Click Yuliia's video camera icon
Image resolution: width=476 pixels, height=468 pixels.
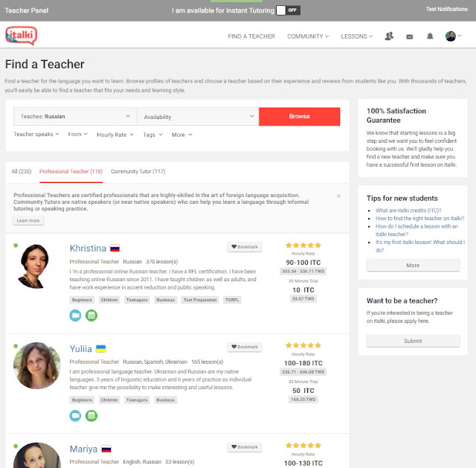[75, 415]
